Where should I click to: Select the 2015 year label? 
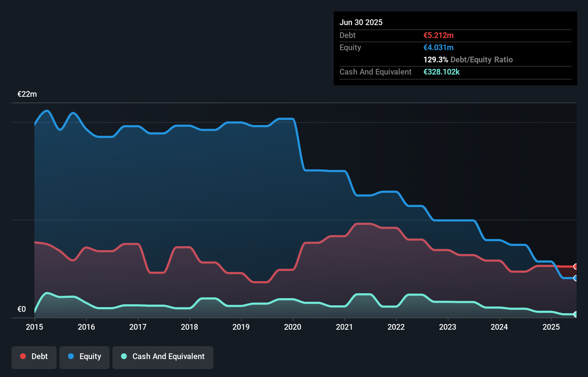click(34, 327)
